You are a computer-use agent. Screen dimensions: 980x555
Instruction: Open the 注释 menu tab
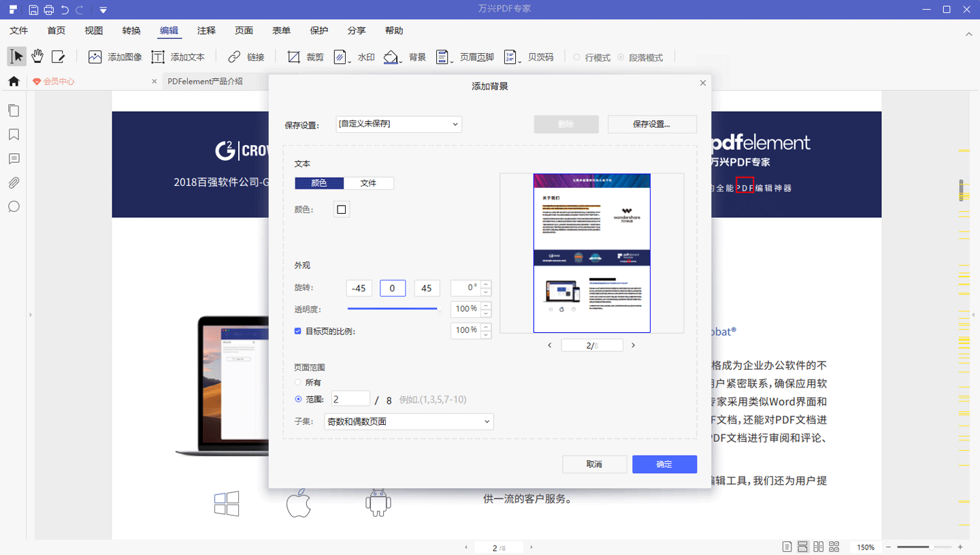click(x=206, y=31)
